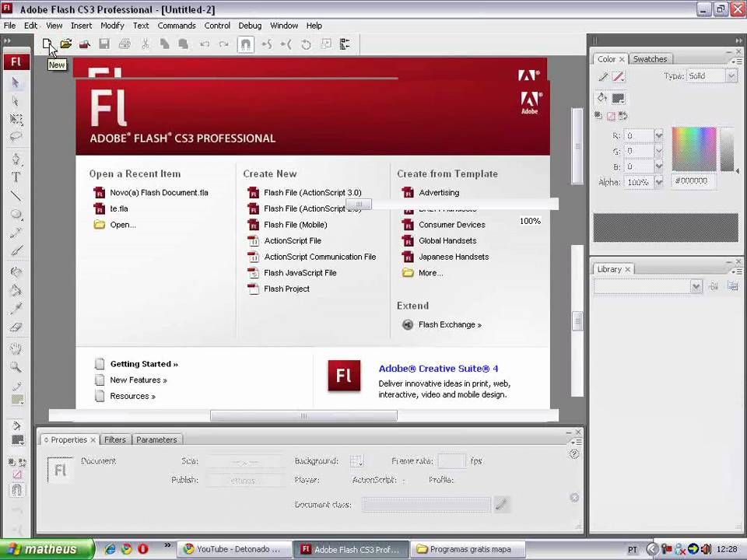The height and width of the screenshot is (560, 747).
Task: Open the B value dropdown arrow
Action: pyautogui.click(x=658, y=166)
